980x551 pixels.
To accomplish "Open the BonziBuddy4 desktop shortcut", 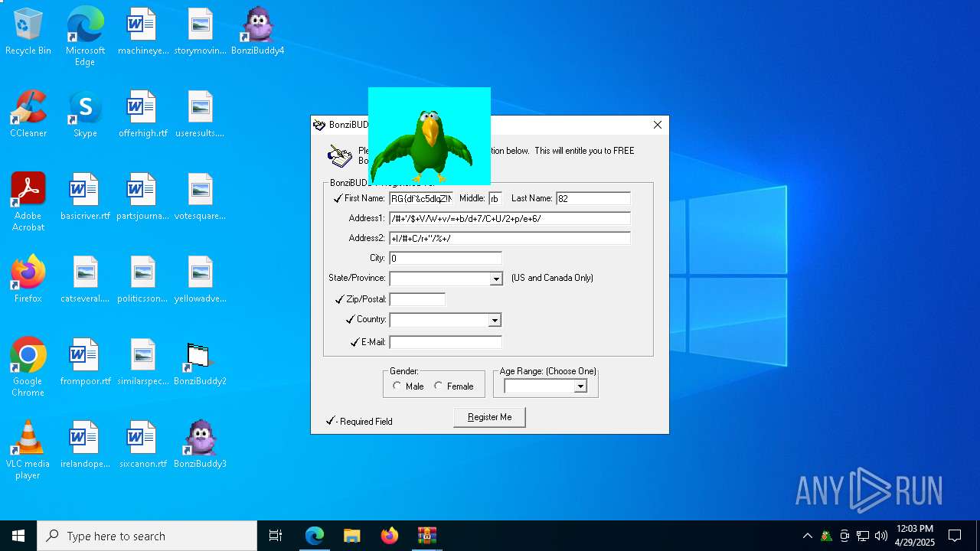I will (258, 32).
